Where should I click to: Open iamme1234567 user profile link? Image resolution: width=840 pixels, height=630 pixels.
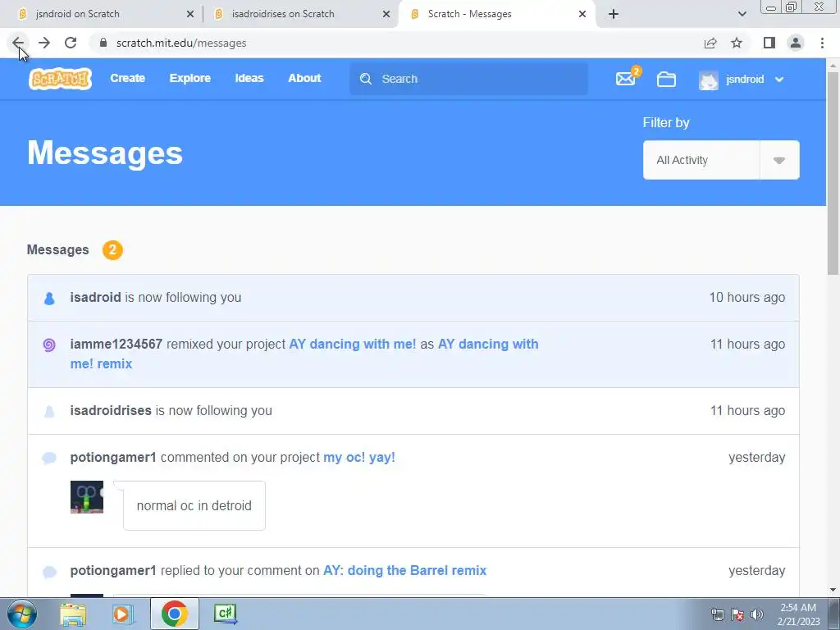(116, 344)
